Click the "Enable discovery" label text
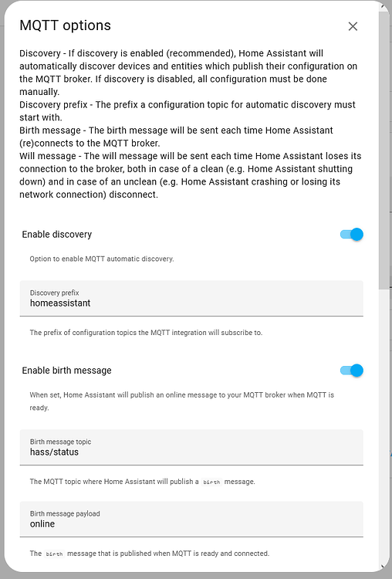The height and width of the screenshot is (579, 392). (x=57, y=235)
